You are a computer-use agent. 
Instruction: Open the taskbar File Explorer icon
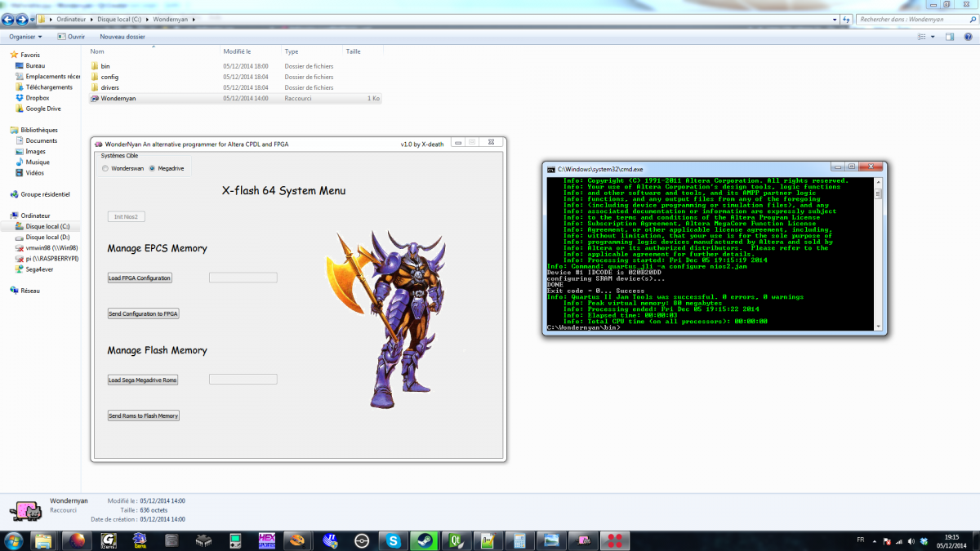point(44,540)
